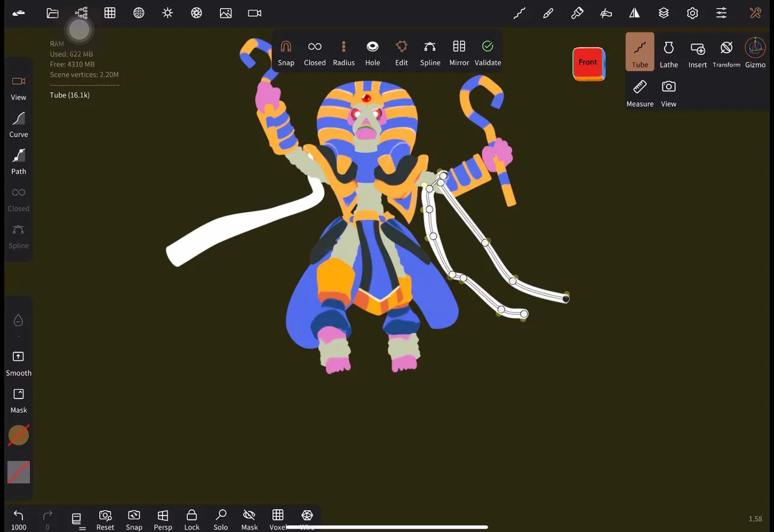Open the Stroke settings menu
The width and height of the screenshot is (774, 532).
[x=519, y=13]
